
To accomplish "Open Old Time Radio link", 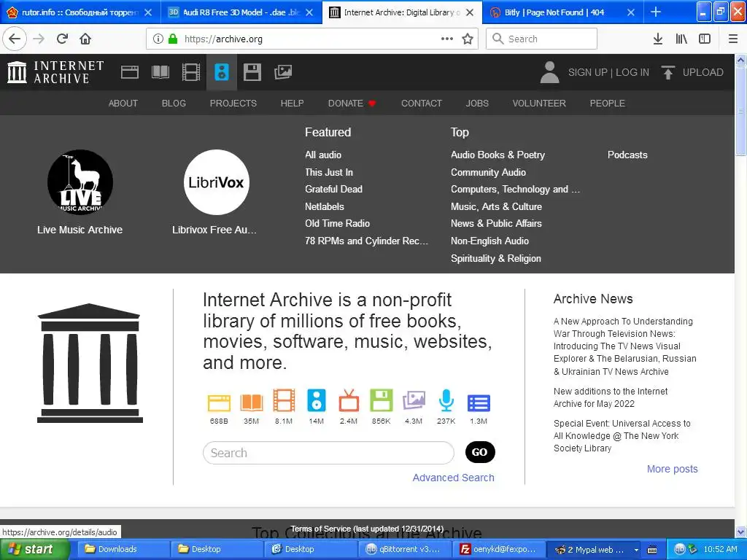I will (x=337, y=223).
